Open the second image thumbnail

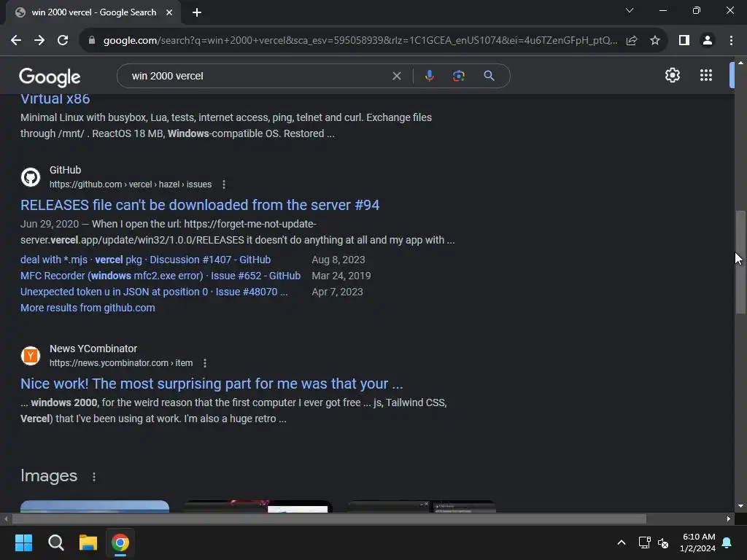(258, 506)
